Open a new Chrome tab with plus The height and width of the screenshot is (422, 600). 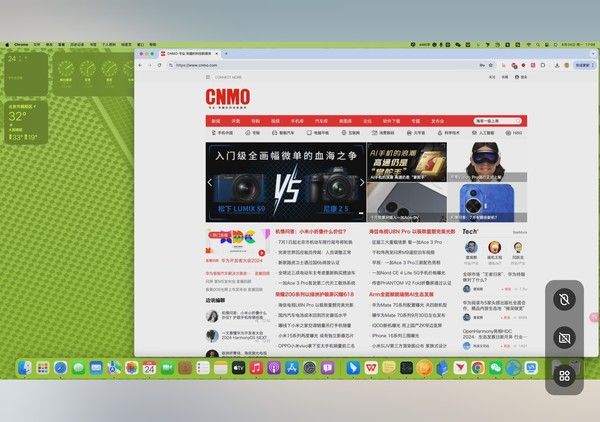(x=226, y=54)
